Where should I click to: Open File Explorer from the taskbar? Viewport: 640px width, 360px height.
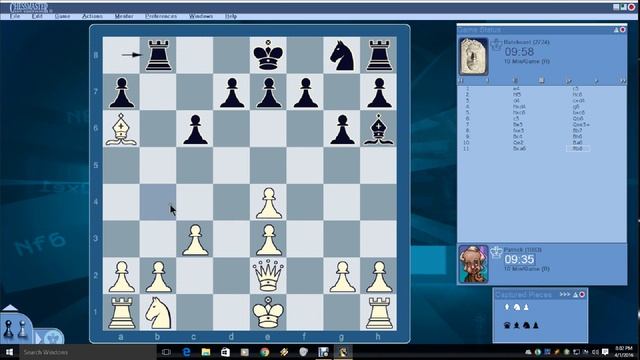pyautogui.click(x=206, y=352)
